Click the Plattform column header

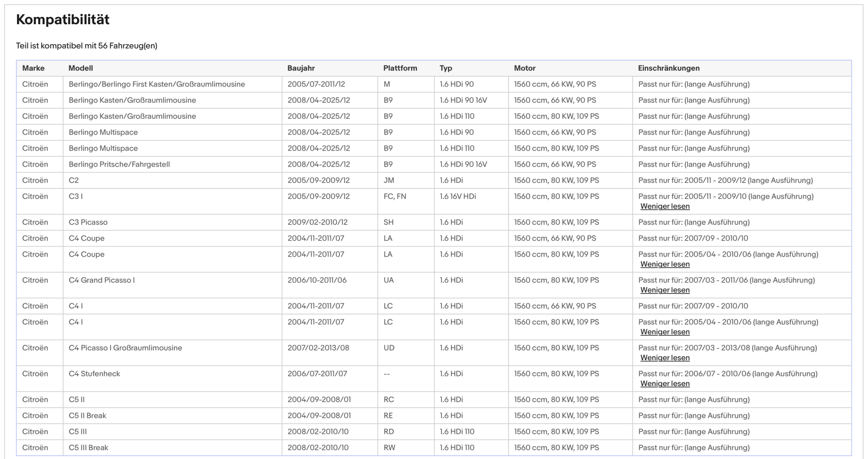400,68
